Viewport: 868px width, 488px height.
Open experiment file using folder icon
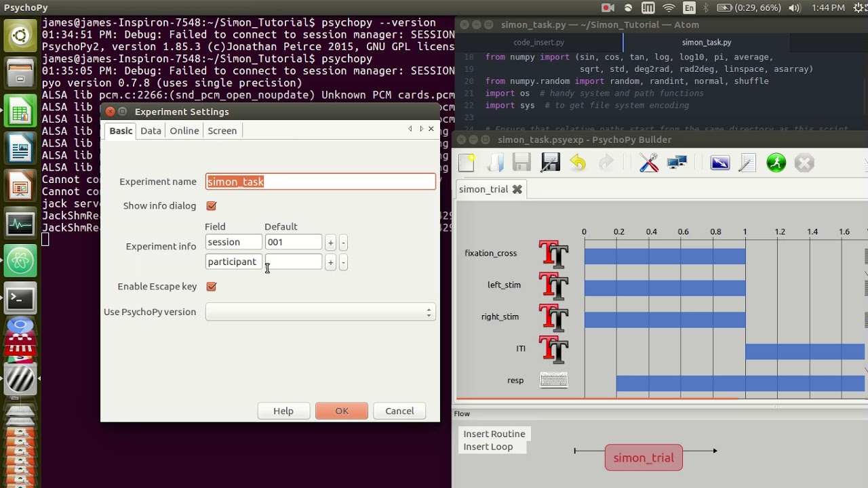coord(496,163)
